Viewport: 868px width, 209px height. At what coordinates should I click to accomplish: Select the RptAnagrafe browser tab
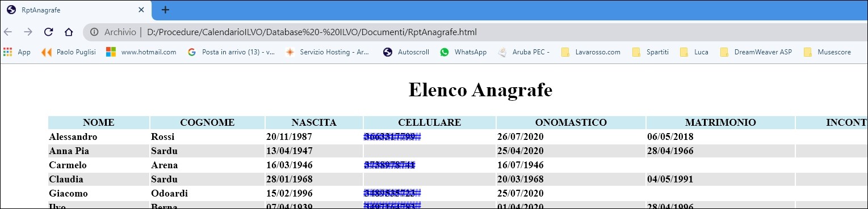click(x=77, y=10)
